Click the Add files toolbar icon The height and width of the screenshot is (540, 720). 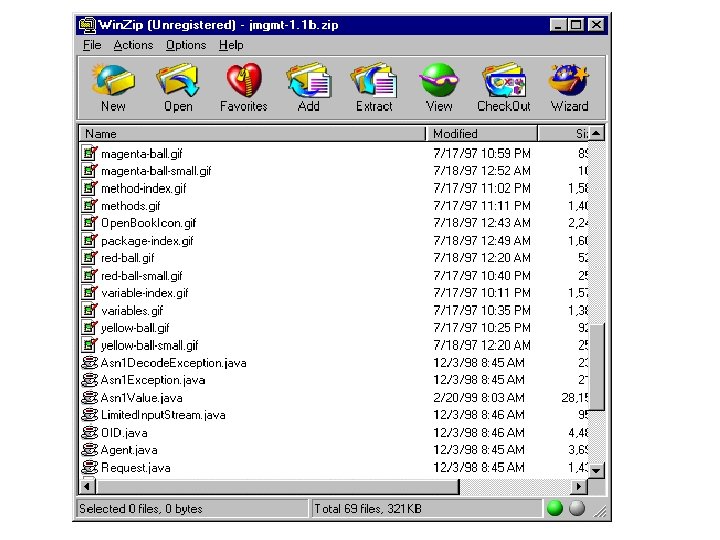click(x=309, y=80)
